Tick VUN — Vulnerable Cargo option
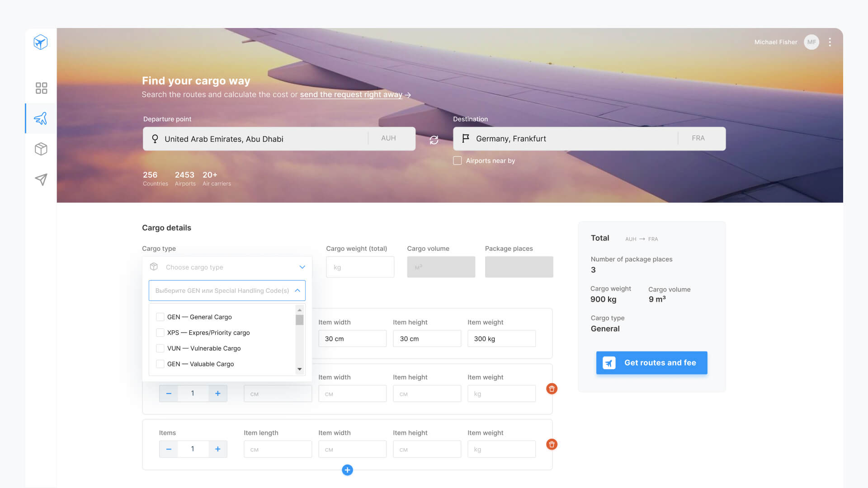Screen dimensions: 868x488 pyautogui.click(x=160, y=348)
